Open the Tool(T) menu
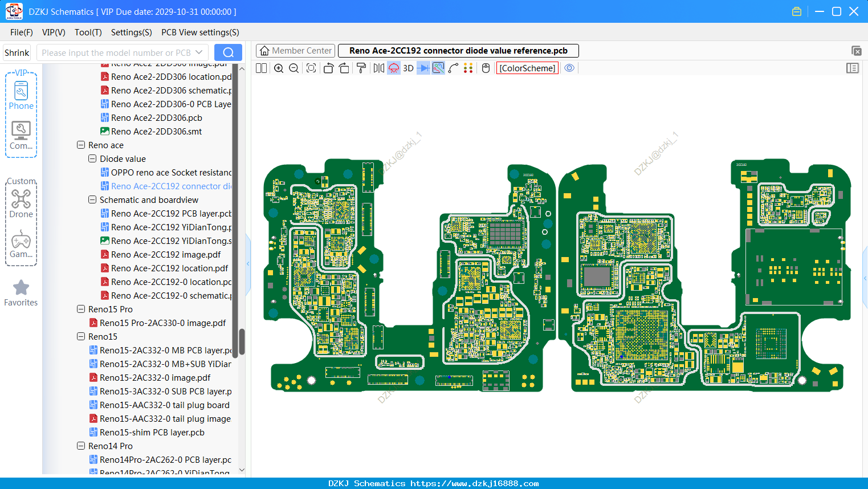The image size is (868, 489). (88, 32)
